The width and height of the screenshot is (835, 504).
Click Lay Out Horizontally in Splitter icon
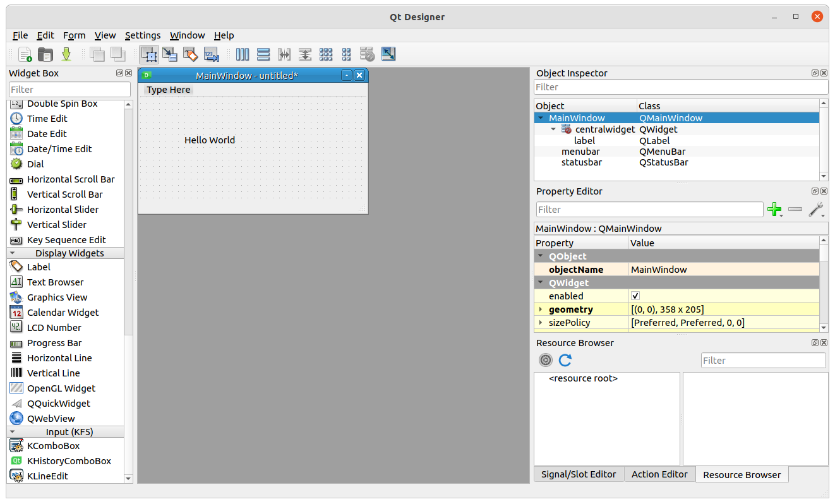(284, 54)
